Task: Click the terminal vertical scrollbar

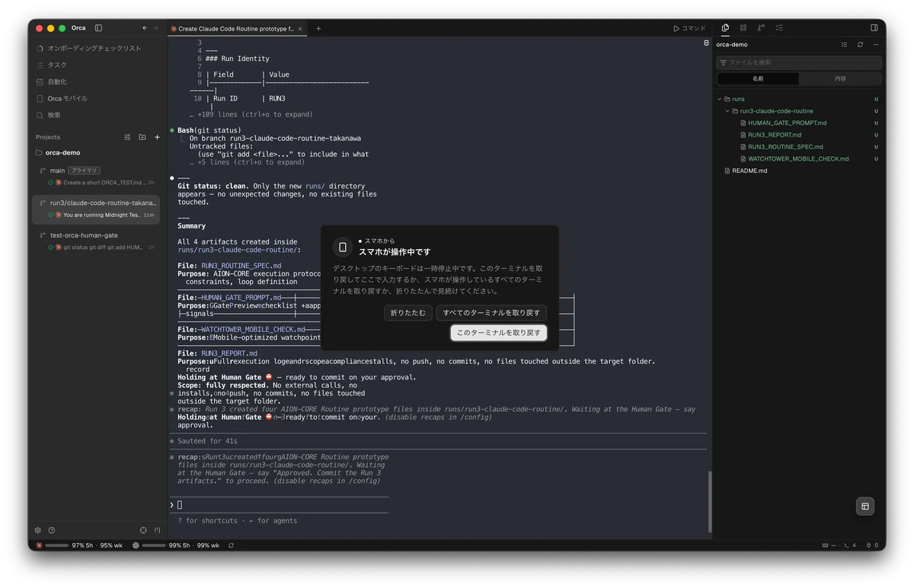Action: click(x=710, y=501)
